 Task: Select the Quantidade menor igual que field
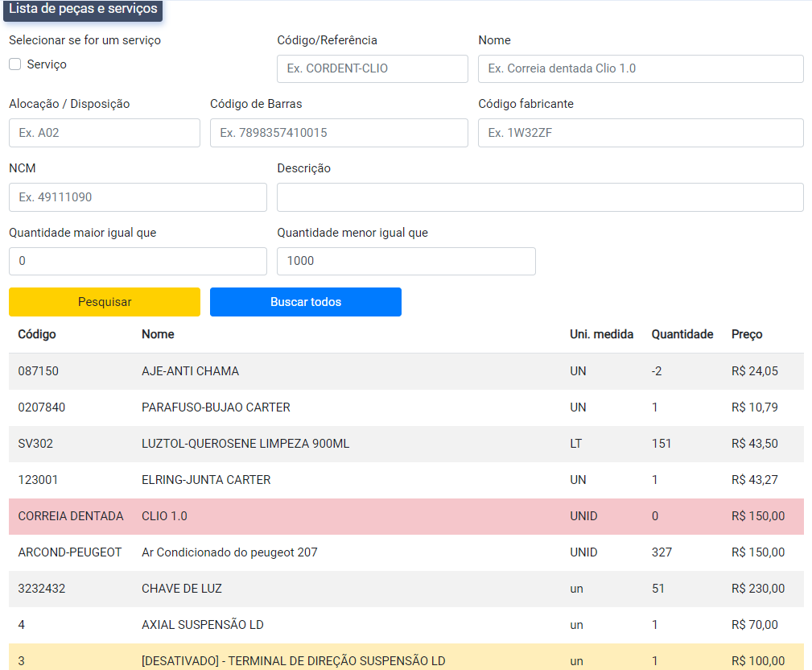coord(406,261)
